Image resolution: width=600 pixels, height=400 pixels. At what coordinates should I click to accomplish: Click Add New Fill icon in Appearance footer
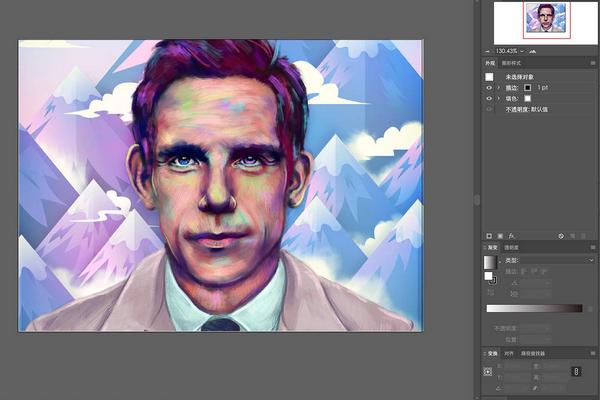[x=500, y=236]
